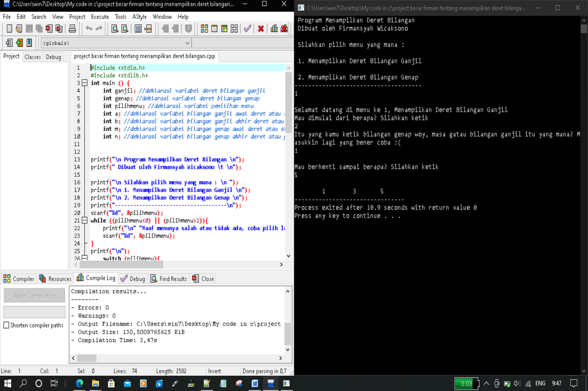Viewport: 588px width, 391px height.
Task: Click the Compile (colored grid) icon
Action: click(x=204, y=28)
